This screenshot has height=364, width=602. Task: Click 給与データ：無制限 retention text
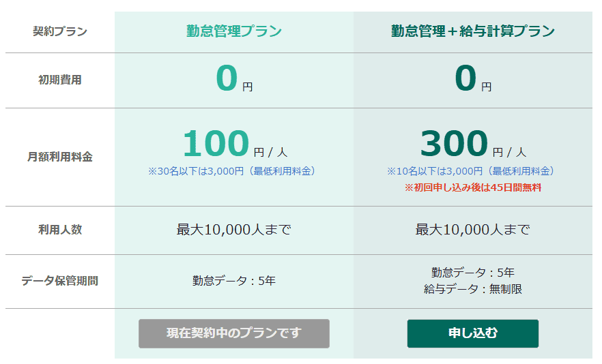click(472, 289)
